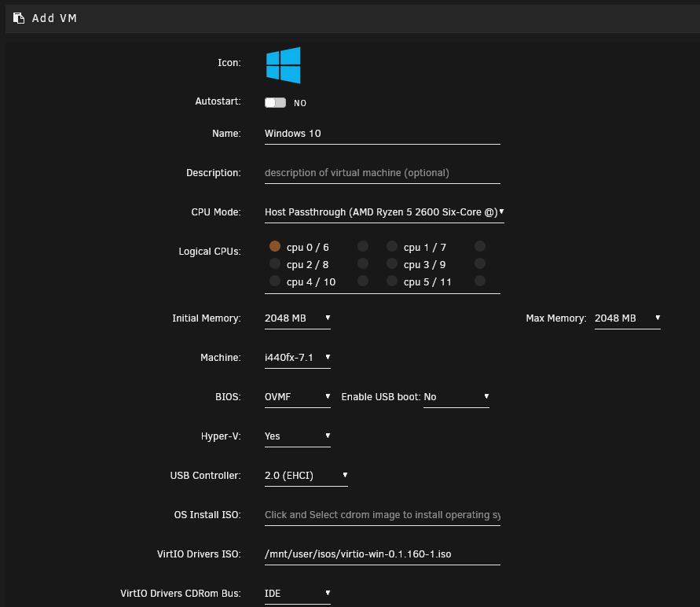Viewport: 700px width, 607px height.
Task: Click the OS Install ISO field
Action: [382, 515]
